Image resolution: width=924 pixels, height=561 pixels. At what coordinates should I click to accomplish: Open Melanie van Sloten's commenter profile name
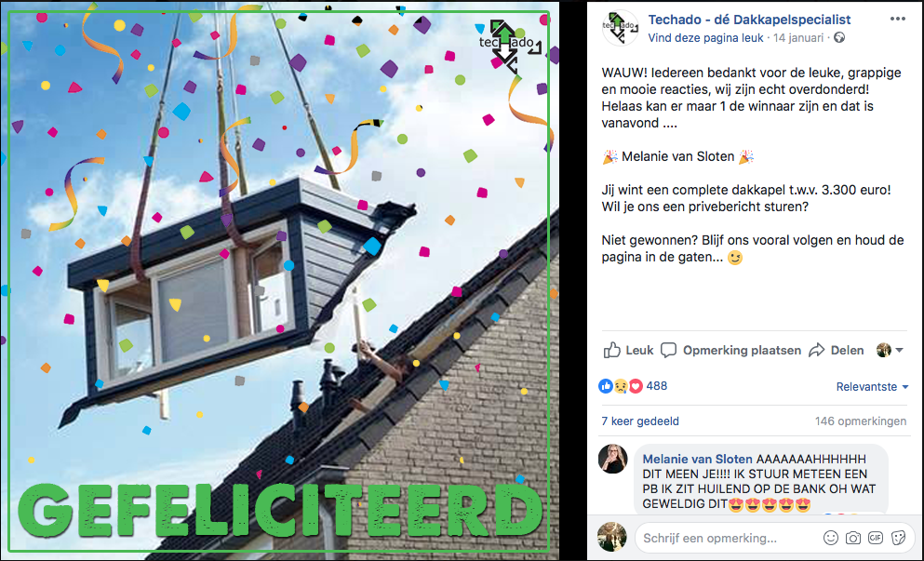697,459
